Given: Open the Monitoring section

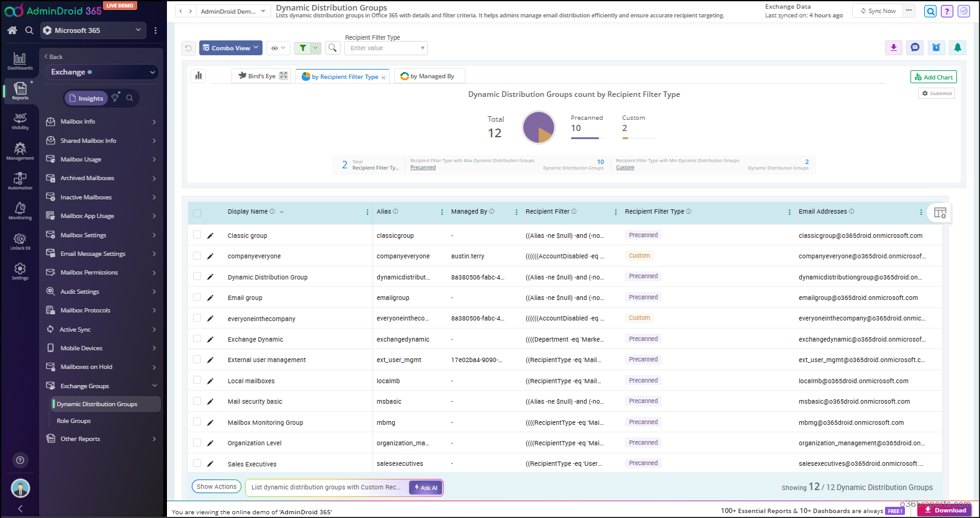Looking at the screenshot, I should [20, 211].
